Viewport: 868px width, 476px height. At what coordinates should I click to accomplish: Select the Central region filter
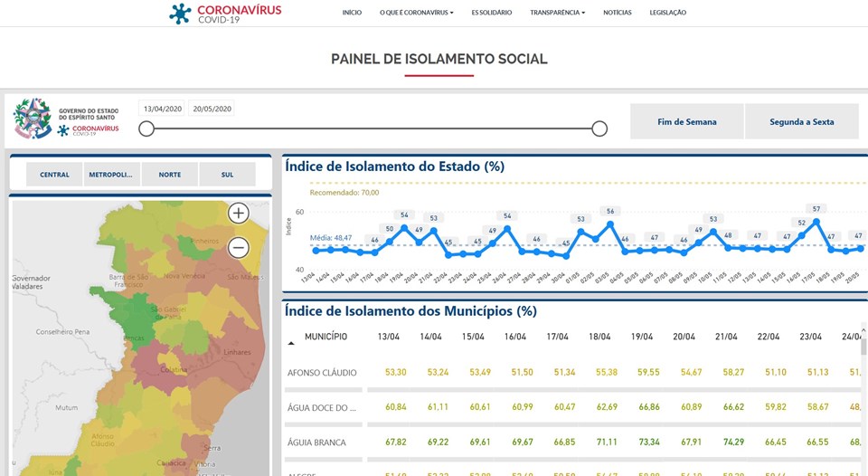[54, 175]
